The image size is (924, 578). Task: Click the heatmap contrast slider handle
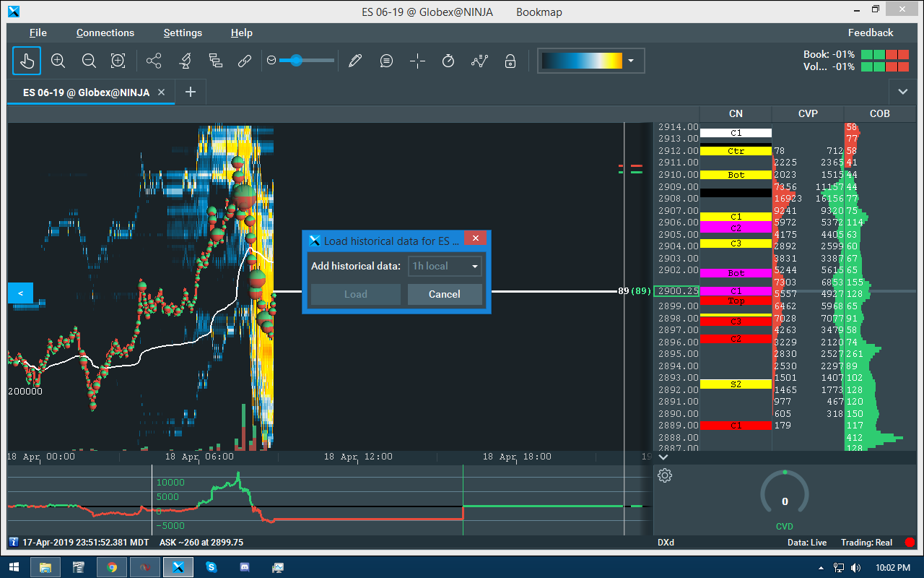295,61
